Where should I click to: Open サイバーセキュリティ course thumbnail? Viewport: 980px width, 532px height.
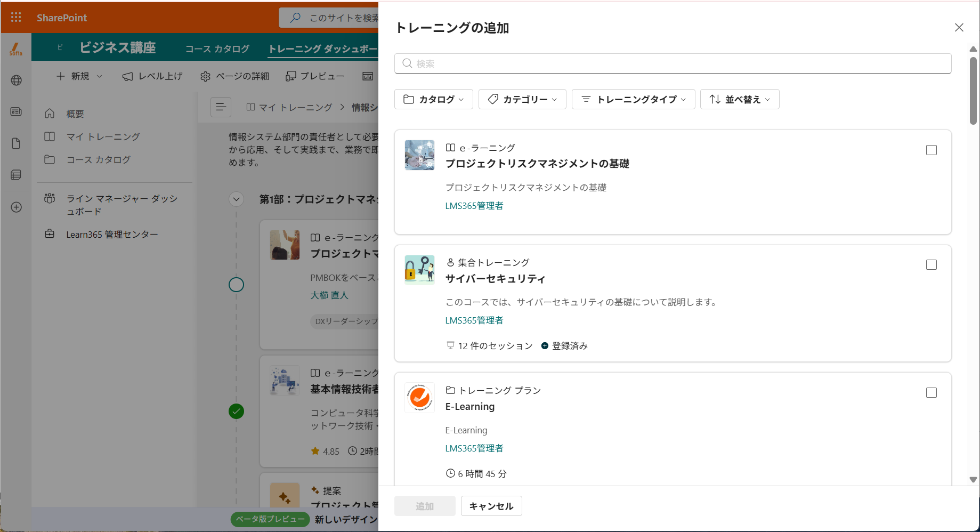pos(419,270)
